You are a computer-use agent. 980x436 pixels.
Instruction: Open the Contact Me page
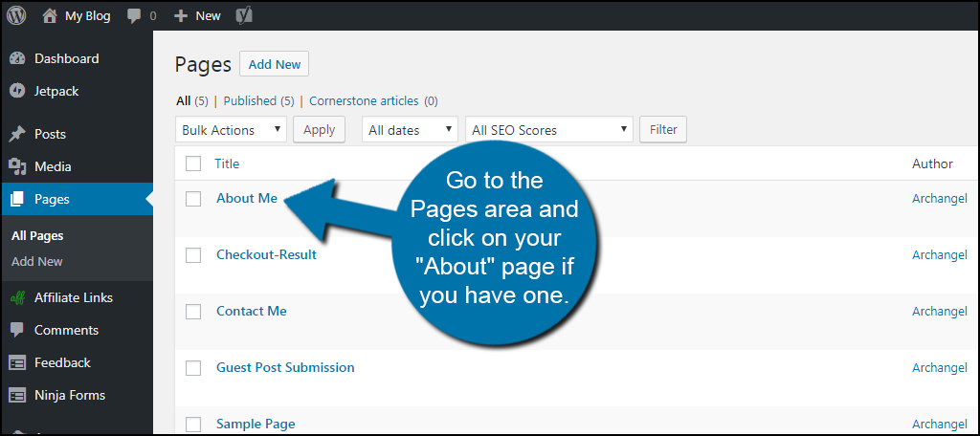[x=252, y=311]
